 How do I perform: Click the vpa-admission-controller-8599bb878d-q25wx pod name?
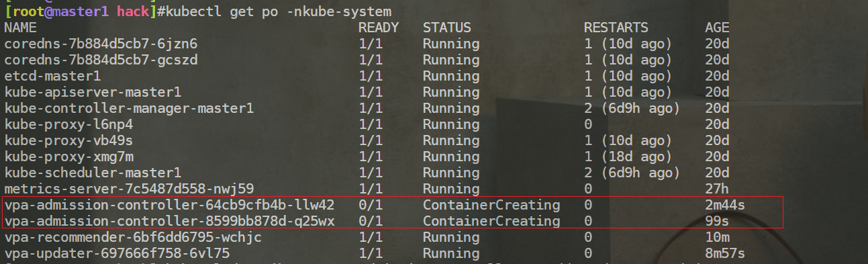tap(169, 221)
